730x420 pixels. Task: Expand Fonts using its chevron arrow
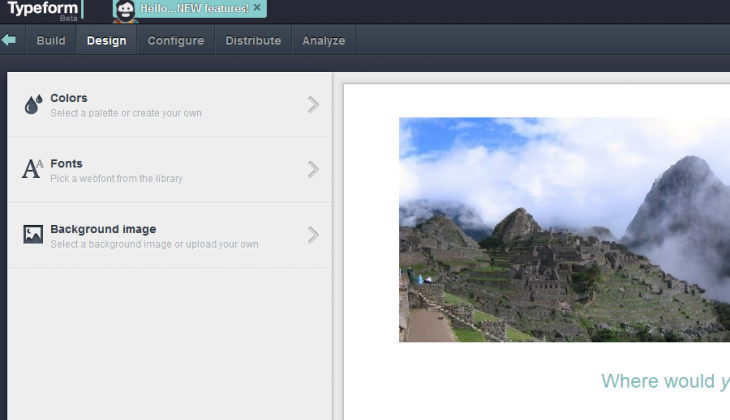(x=313, y=169)
